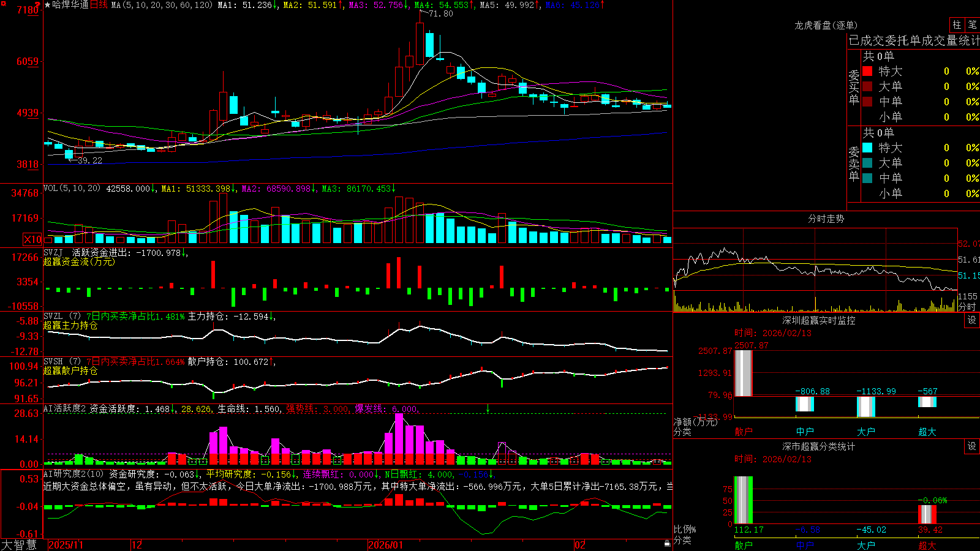Click the 中户 bar labeled -806.88

(x=804, y=403)
